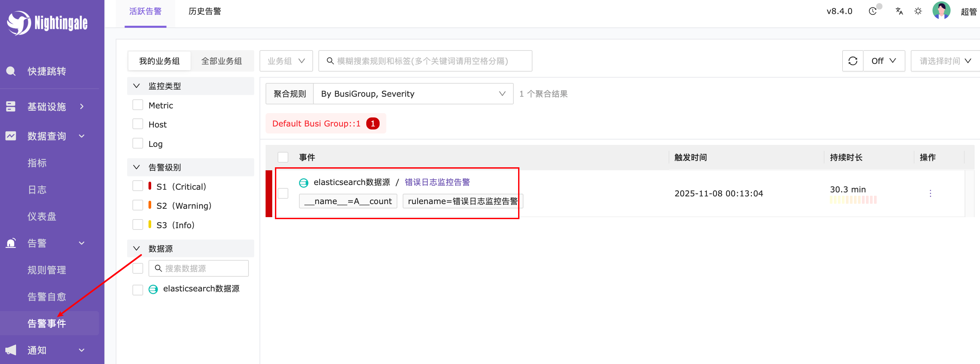Viewport: 980px width, 364px height.
Task: Open the three-dot actions menu for the alert
Action: tap(930, 193)
